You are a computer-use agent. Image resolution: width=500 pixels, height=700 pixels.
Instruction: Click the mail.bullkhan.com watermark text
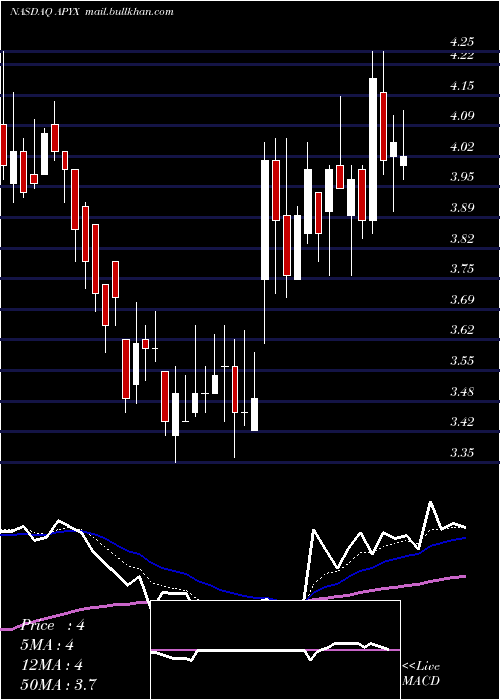coord(129,12)
